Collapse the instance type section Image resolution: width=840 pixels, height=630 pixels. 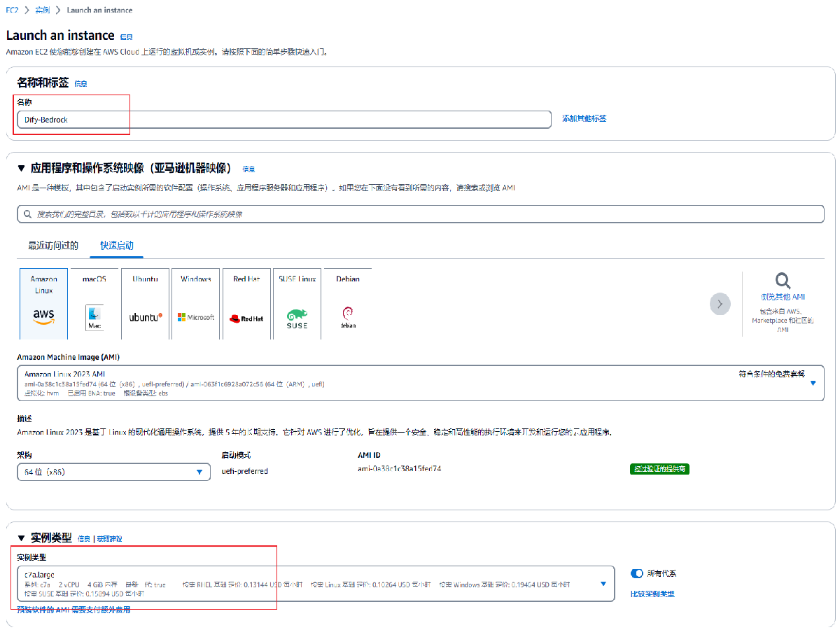tap(21, 538)
